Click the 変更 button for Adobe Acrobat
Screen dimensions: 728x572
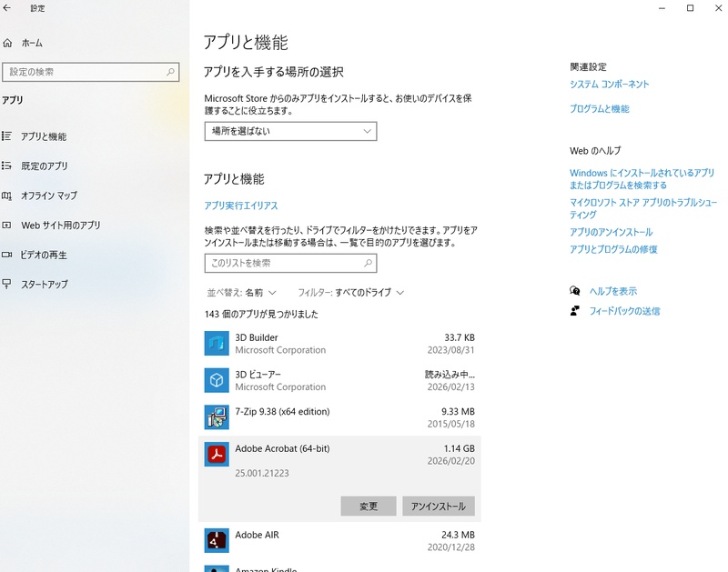(x=368, y=507)
